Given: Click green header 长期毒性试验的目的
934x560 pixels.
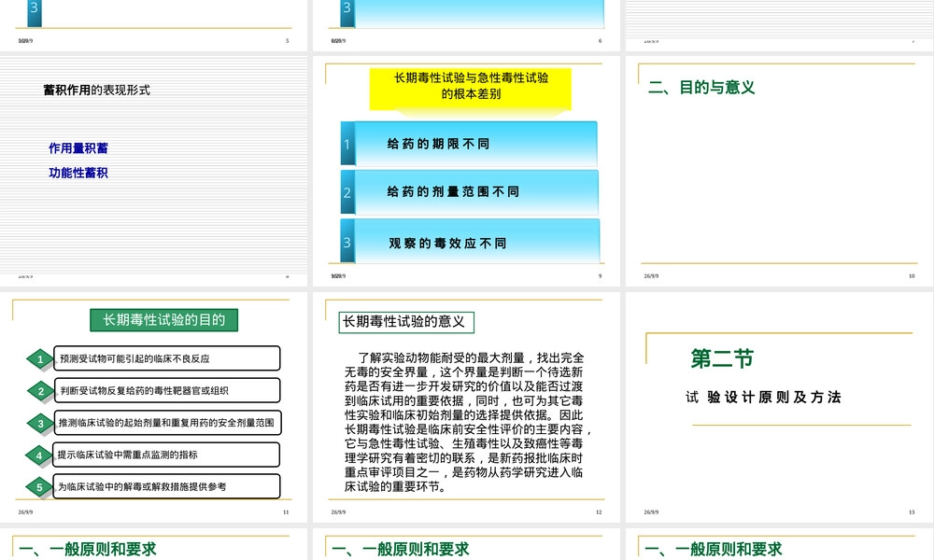Looking at the screenshot, I should (x=163, y=319).
